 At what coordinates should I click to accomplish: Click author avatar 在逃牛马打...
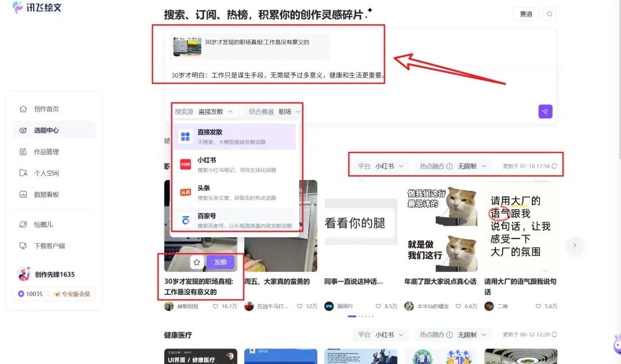pos(249,306)
